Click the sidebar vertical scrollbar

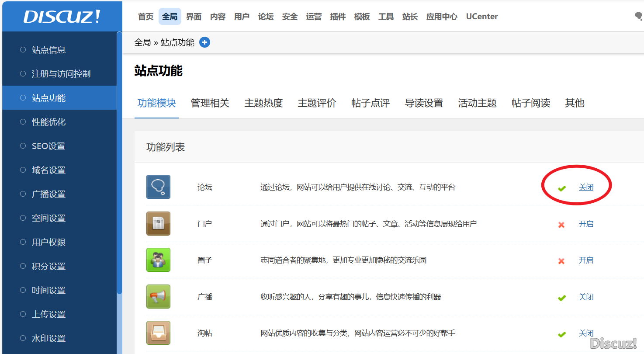click(x=119, y=175)
